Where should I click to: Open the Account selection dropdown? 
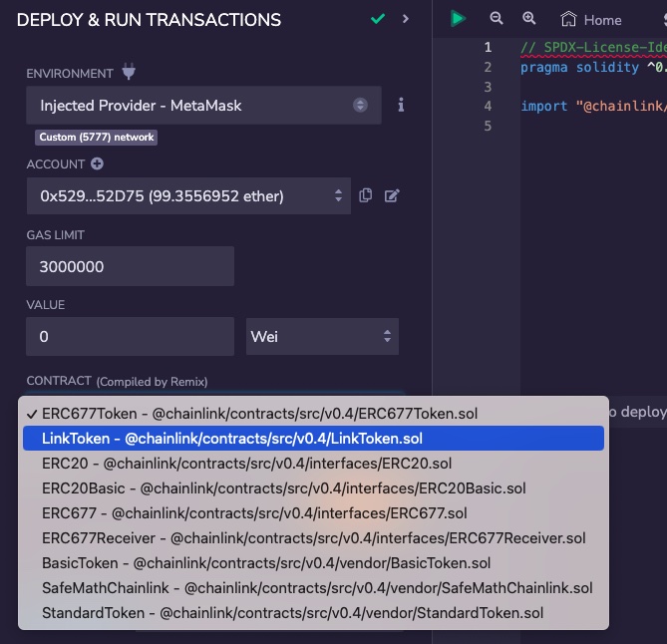[187, 196]
